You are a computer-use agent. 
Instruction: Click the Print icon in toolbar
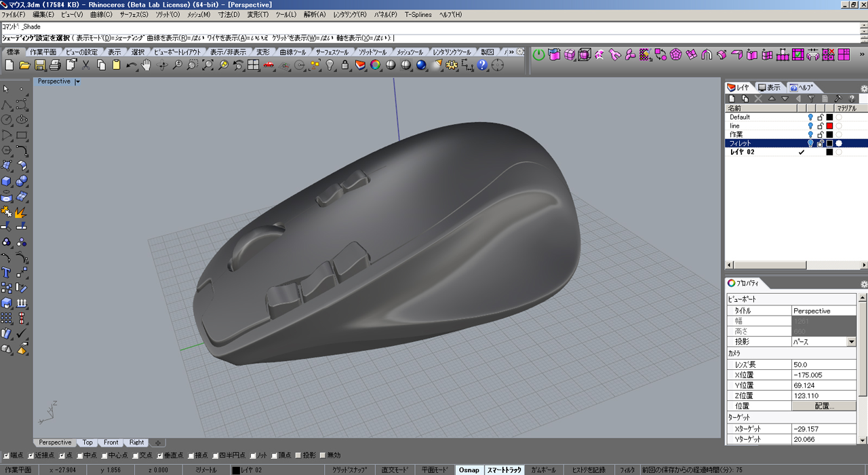(56, 65)
